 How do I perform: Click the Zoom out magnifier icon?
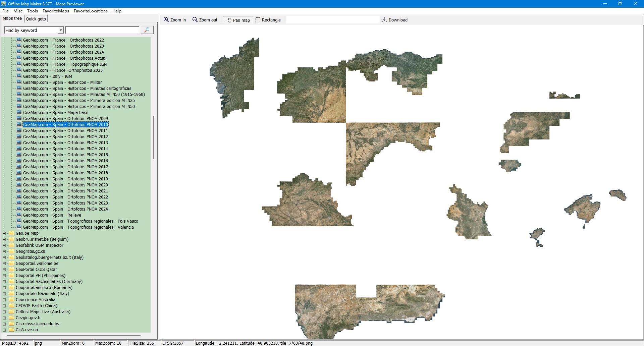tap(195, 20)
